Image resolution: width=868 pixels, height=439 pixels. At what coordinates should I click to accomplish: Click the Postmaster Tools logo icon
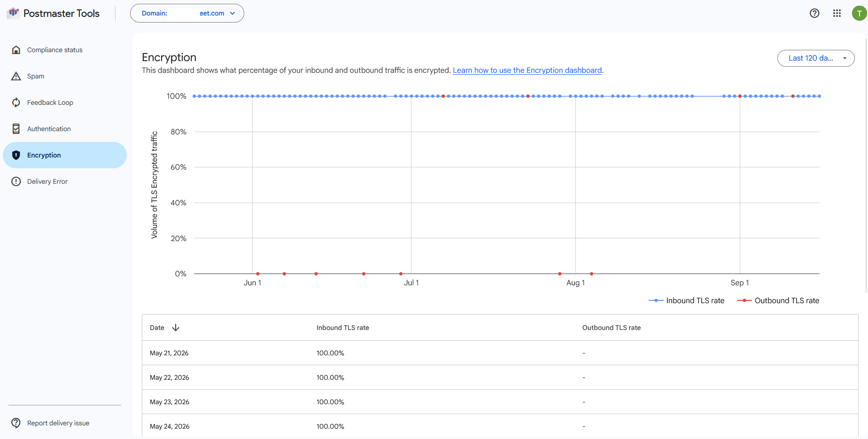(x=13, y=13)
